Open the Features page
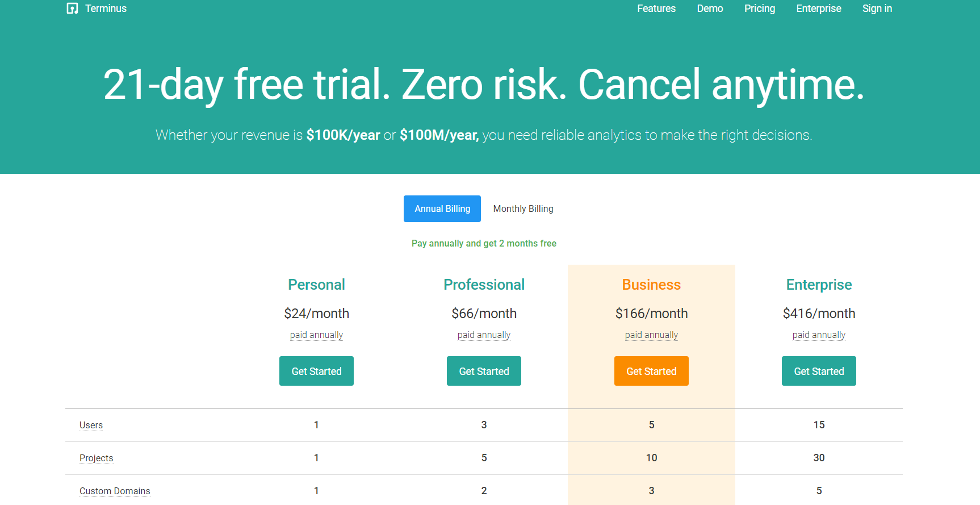Screen dimensions: 980x505 click(656, 9)
